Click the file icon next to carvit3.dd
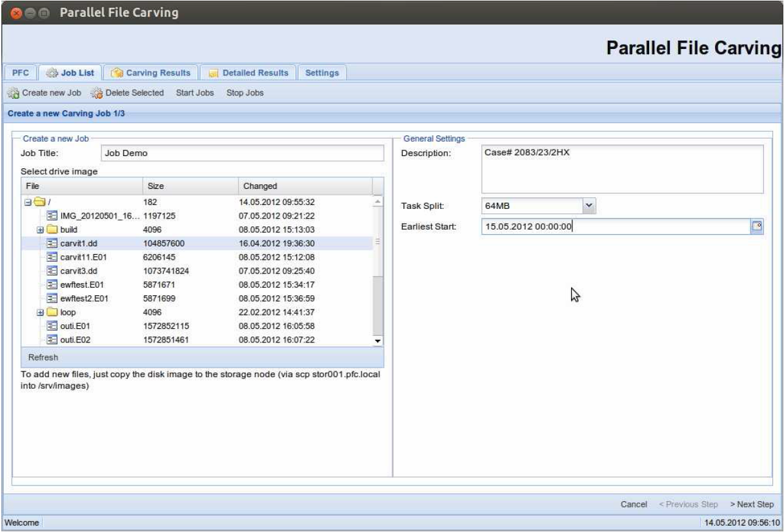The image size is (784, 532). tap(54, 270)
